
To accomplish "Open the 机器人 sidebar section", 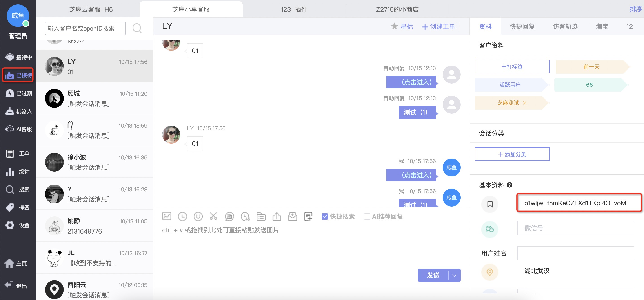I will pos(18,111).
